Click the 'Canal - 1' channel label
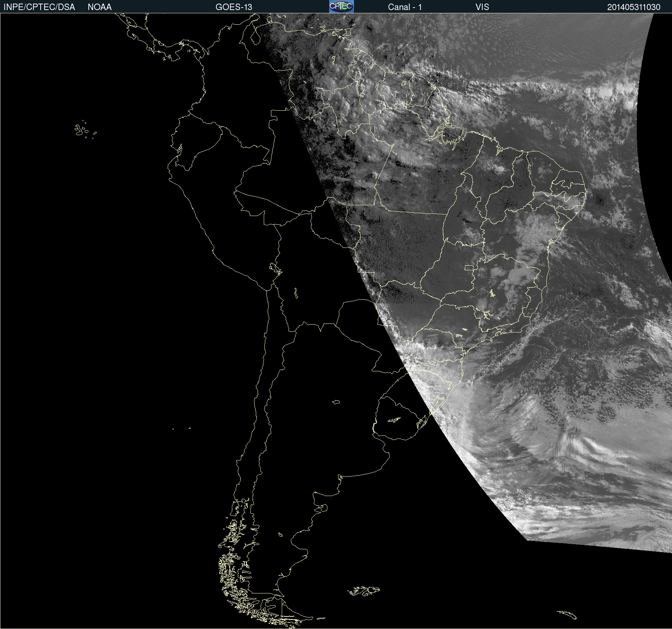Screen dimensions: 672x629 pyautogui.click(x=405, y=7)
